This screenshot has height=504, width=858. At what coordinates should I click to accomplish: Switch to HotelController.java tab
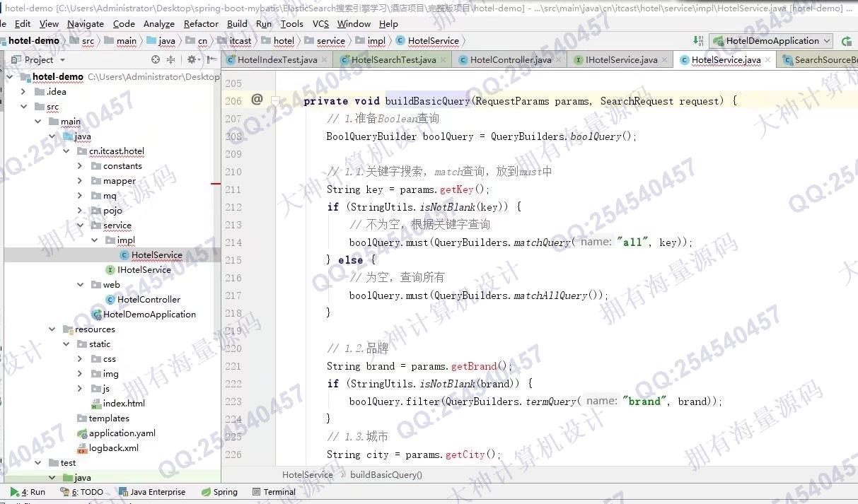click(511, 60)
